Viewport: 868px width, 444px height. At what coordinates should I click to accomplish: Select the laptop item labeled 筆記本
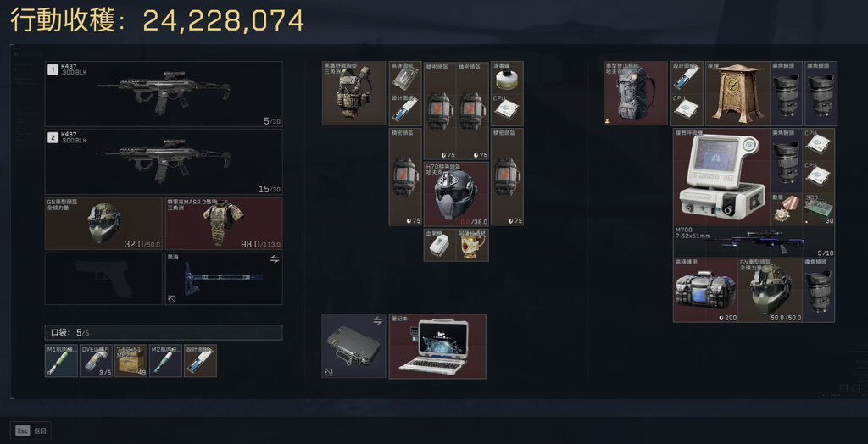437,347
